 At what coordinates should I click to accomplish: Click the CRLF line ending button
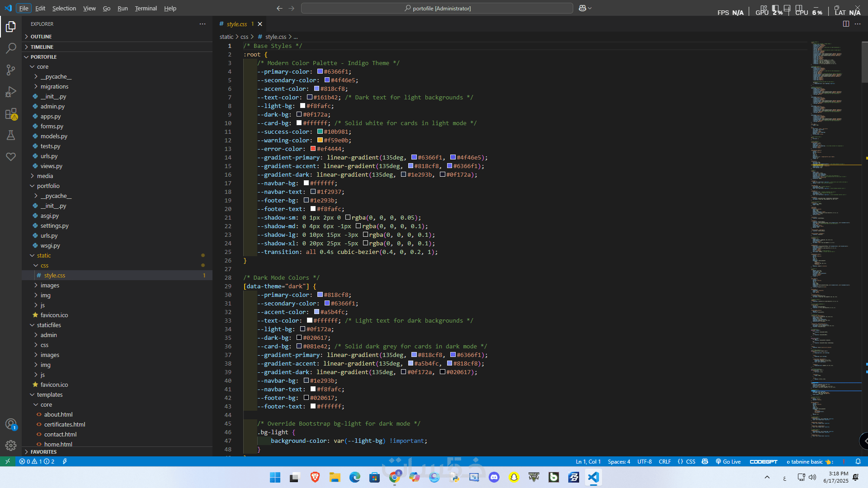pyautogui.click(x=665, y=461)
